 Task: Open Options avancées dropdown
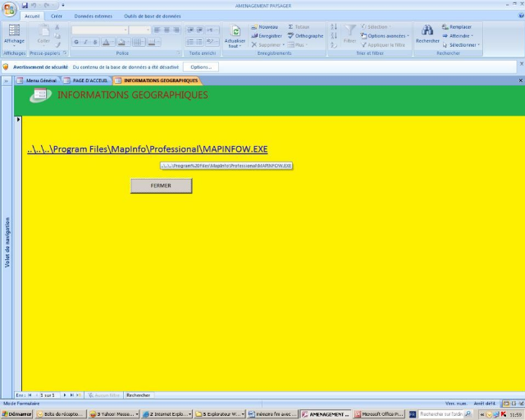click(385, 36)
